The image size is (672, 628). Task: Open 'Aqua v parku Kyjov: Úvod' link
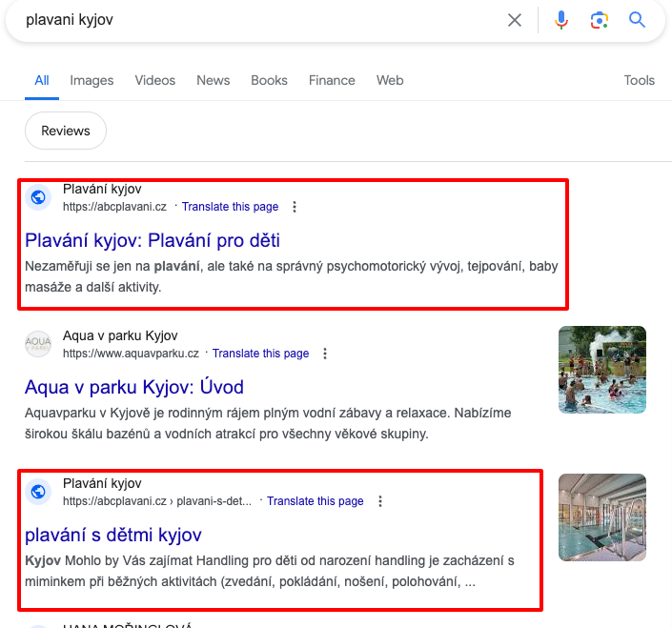tap(134, 387)
